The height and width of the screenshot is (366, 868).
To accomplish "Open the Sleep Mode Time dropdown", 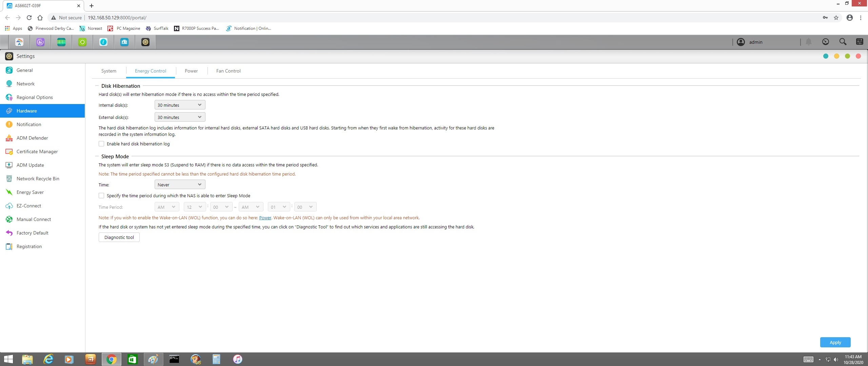I will [x=180, y=185].
